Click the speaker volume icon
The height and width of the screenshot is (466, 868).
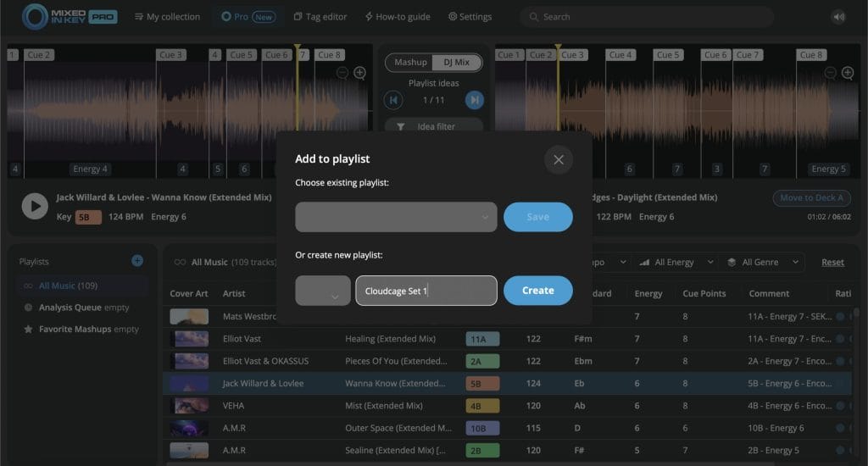click(x=838, y=17)
